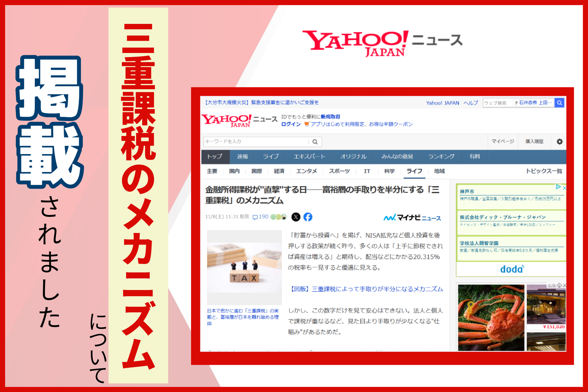
Task: Click the マイページ button
Action: click(503, 141)
